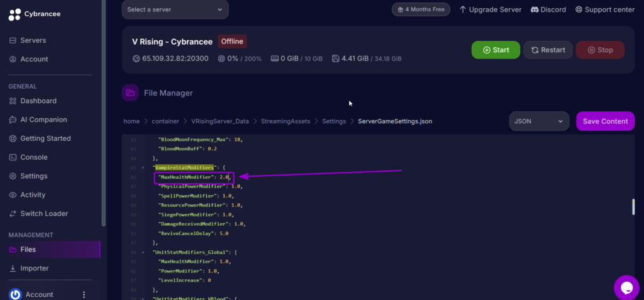Navigate to VRisingServer_Data breadcrumb
This screenshot has width=644, height=300.
[220, 121]
